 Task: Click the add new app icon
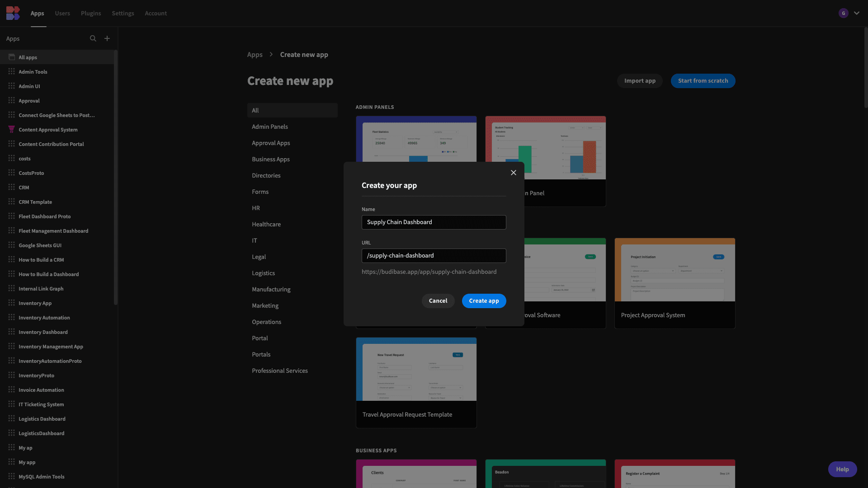pyautogui.click(x=107, y=38)
